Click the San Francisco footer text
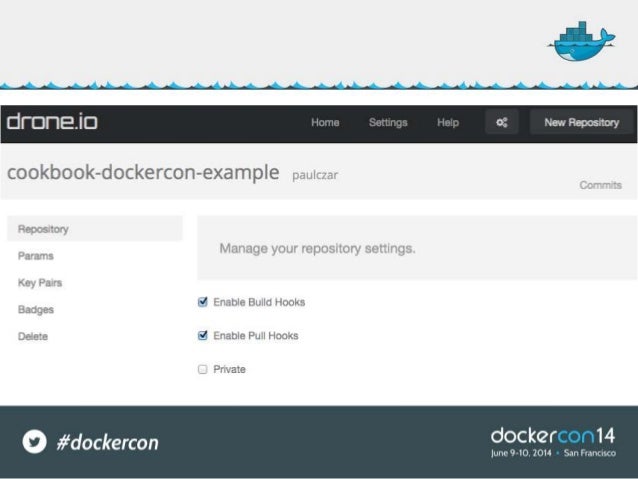This screenshot has height=479, width=638. (x=590, y=453)
